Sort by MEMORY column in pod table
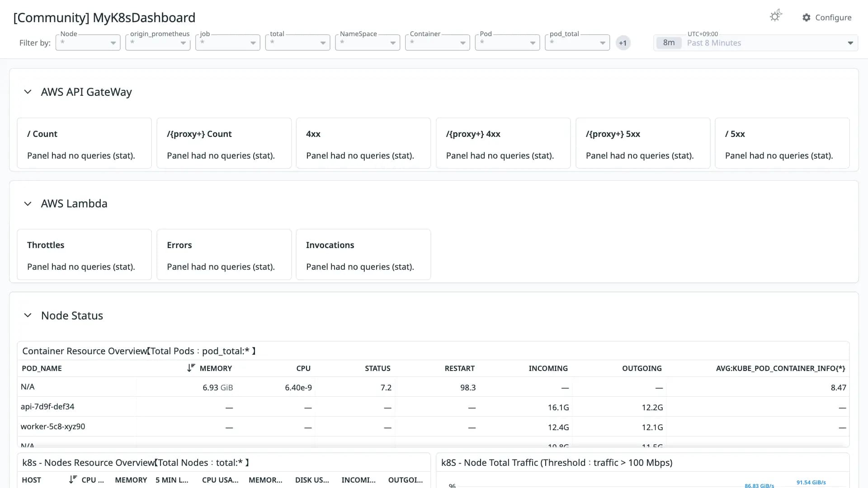 point(210,368)
